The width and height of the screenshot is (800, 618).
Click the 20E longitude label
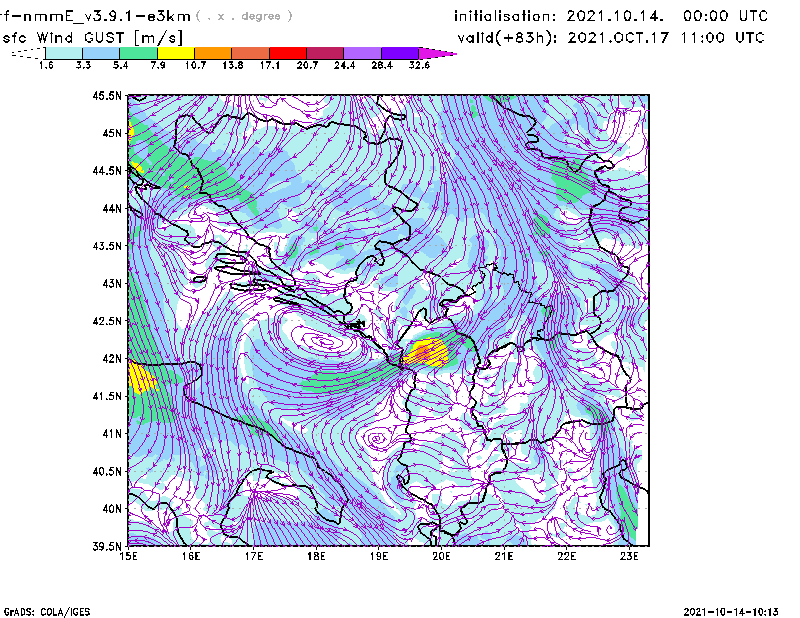[441, 556]
